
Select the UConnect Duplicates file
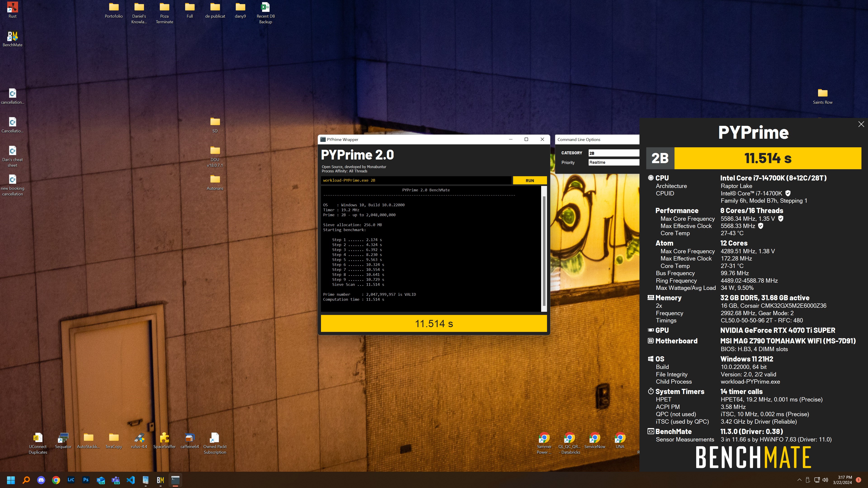point(38,443)
